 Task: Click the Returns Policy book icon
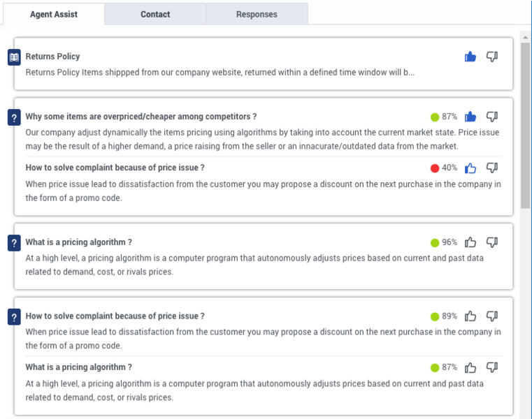tap(14, 57)
